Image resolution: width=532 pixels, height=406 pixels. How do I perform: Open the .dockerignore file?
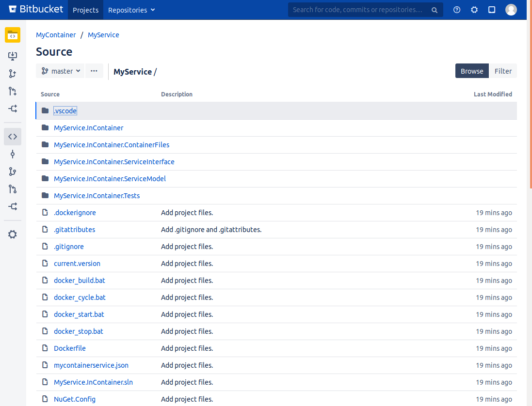click(75, 213)
